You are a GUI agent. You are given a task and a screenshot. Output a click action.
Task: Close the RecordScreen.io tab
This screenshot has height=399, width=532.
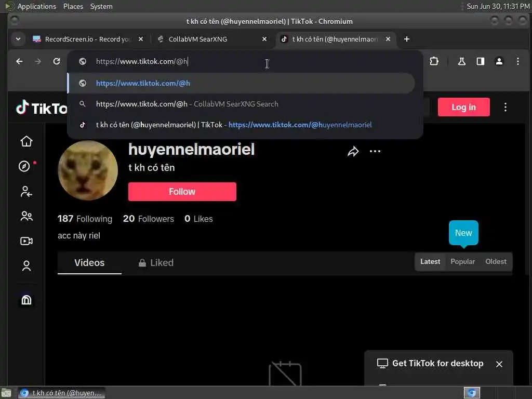pyautogui.click(x=141, y=39)
